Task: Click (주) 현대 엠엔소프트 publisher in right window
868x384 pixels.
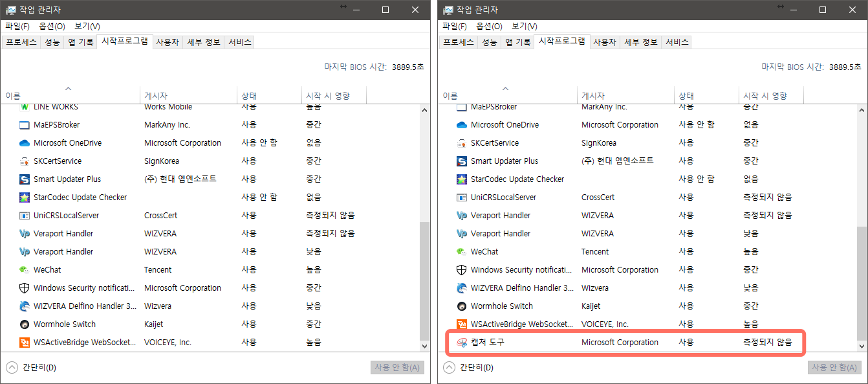Action: [x=618, y=161]
